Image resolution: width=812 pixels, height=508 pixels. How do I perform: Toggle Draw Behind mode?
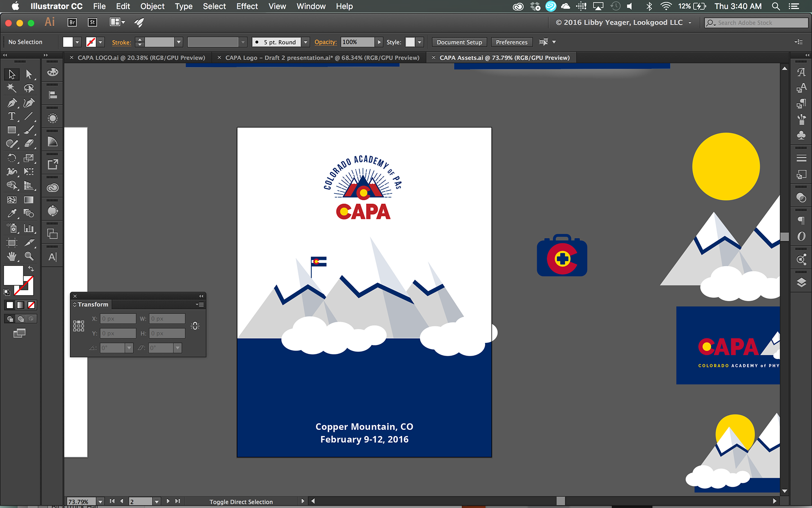pyautogui.click(x=21, y=319)
